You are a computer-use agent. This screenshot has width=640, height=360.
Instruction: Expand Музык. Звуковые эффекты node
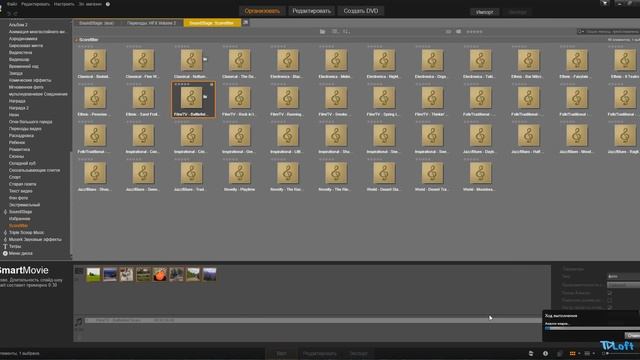[5, 240]
